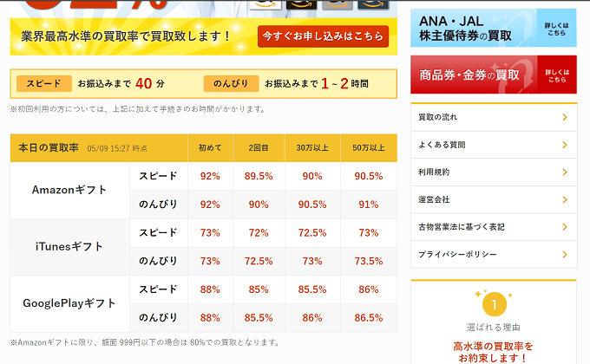Image resolution: width=590 pixels, height=364 pixels.
Task: Open 買取の流れ sidebar link
Action: click(x=494, y=117)
